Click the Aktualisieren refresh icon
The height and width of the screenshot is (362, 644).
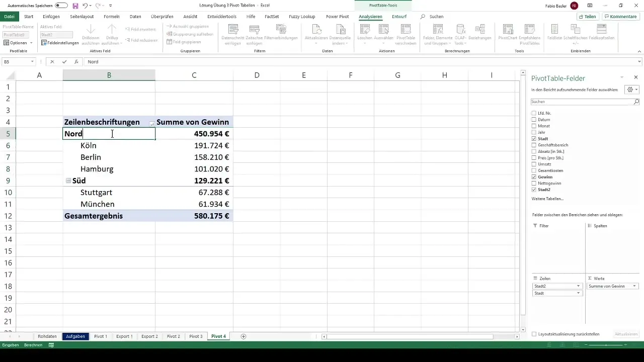click(x=316, y=29)
